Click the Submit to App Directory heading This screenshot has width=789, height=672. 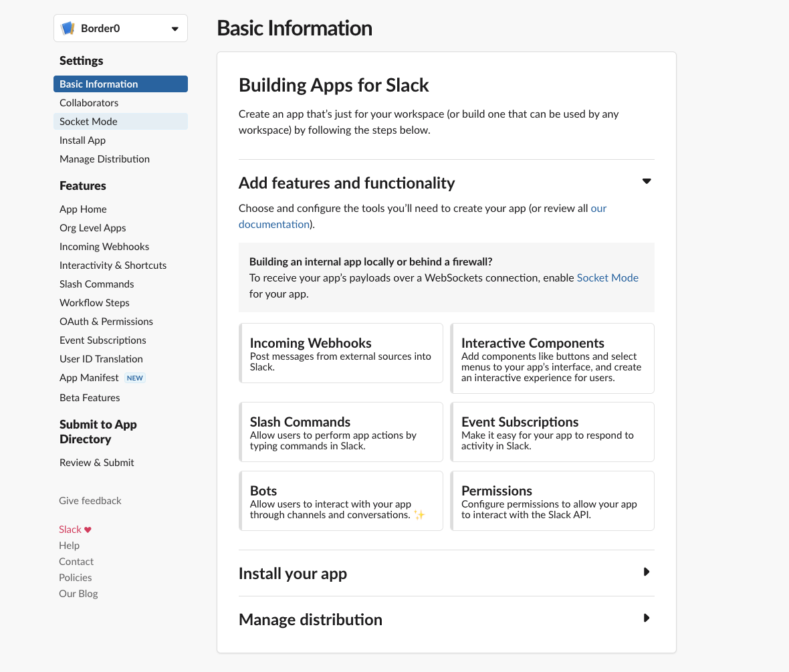pyautogui.click(x=98, y=432)
